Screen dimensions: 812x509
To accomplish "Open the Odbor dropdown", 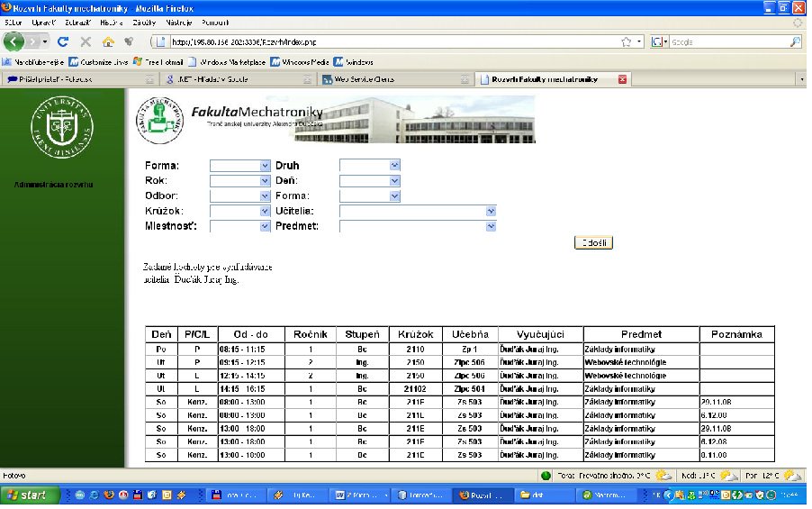I will [239, 195].
